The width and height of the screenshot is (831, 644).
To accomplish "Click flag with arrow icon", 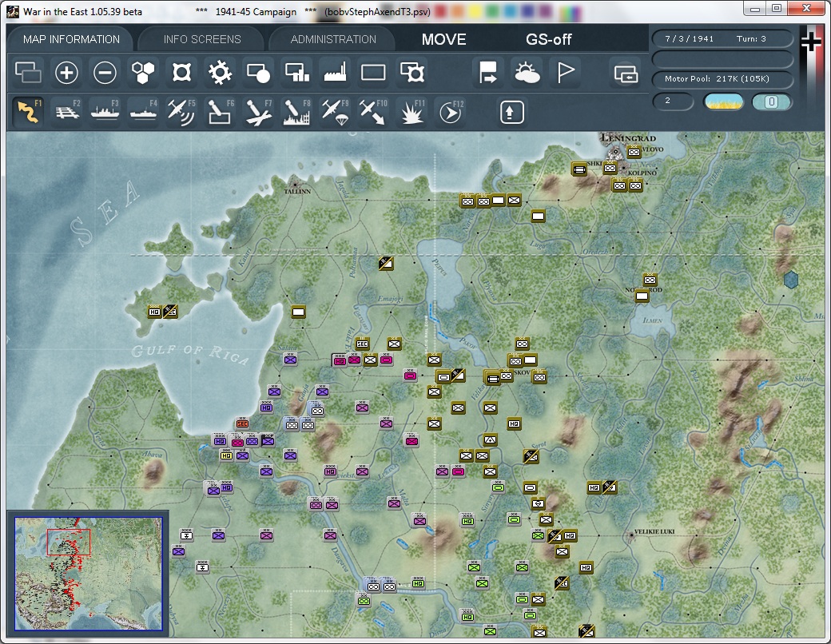I will (x=487, y=73).
